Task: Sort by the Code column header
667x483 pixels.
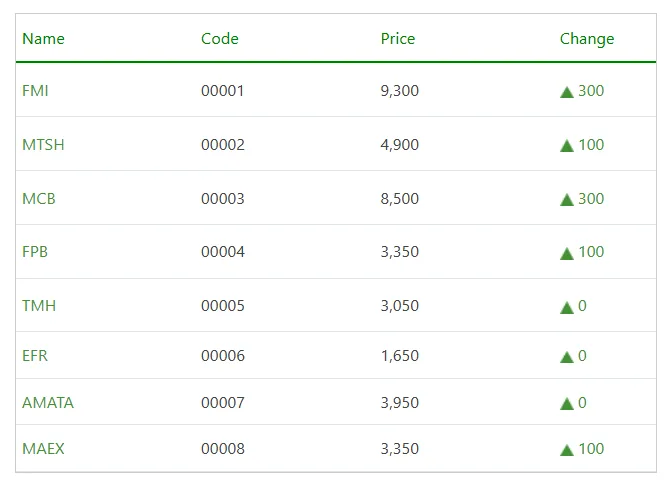Action: [x=220, y=39]
